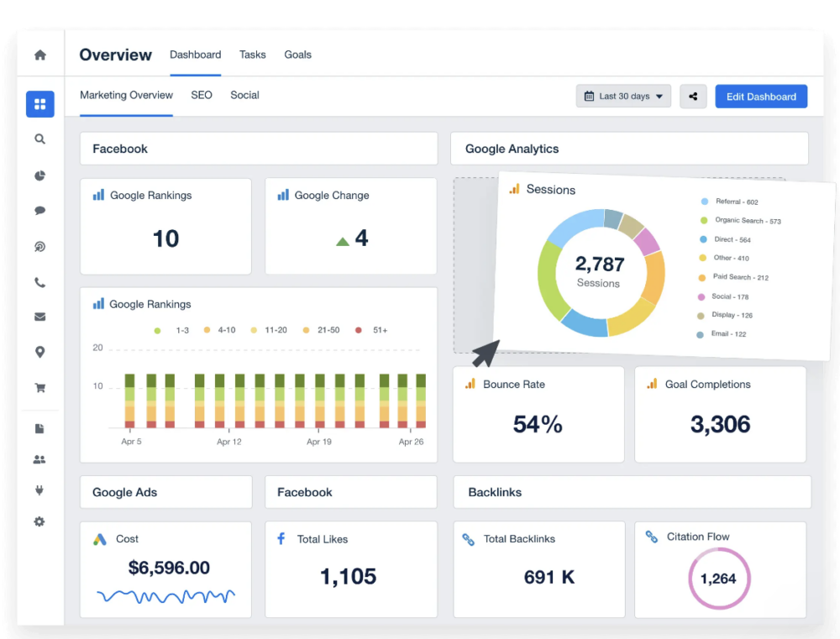The width and height of the screenshot is (840, 639).
Task: Click the integrations plug sidebar icon
Action: pos(39,490)
